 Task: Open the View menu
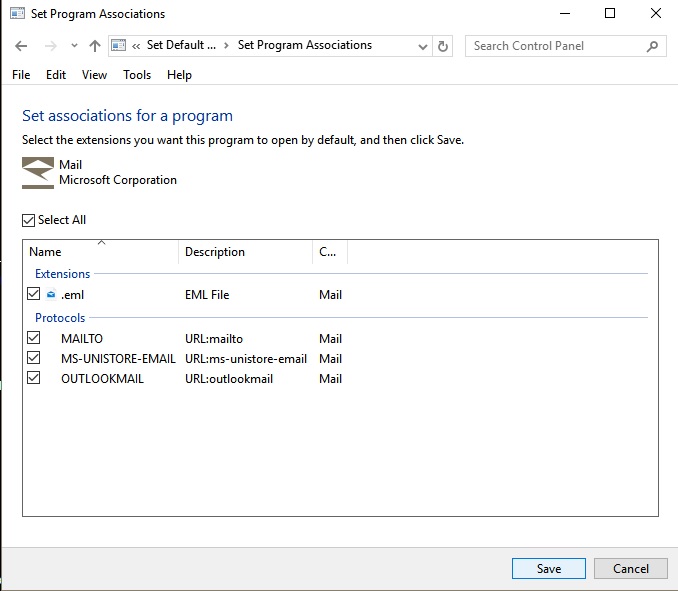[94, 75]
